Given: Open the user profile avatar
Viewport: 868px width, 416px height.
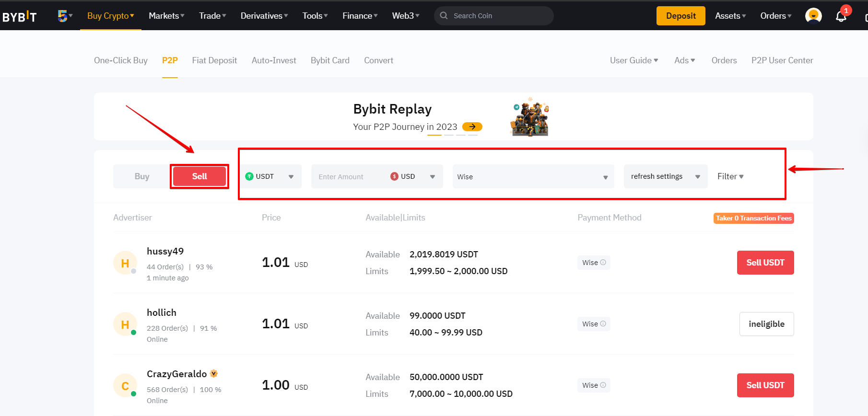Looking at the screenshot, I should 813,16.
